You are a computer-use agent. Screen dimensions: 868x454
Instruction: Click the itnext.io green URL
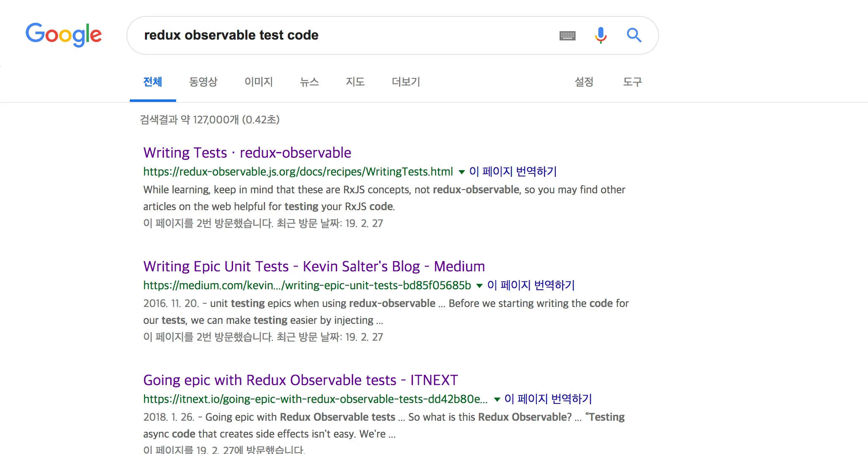pyautogui.click(x=315, y=399)
